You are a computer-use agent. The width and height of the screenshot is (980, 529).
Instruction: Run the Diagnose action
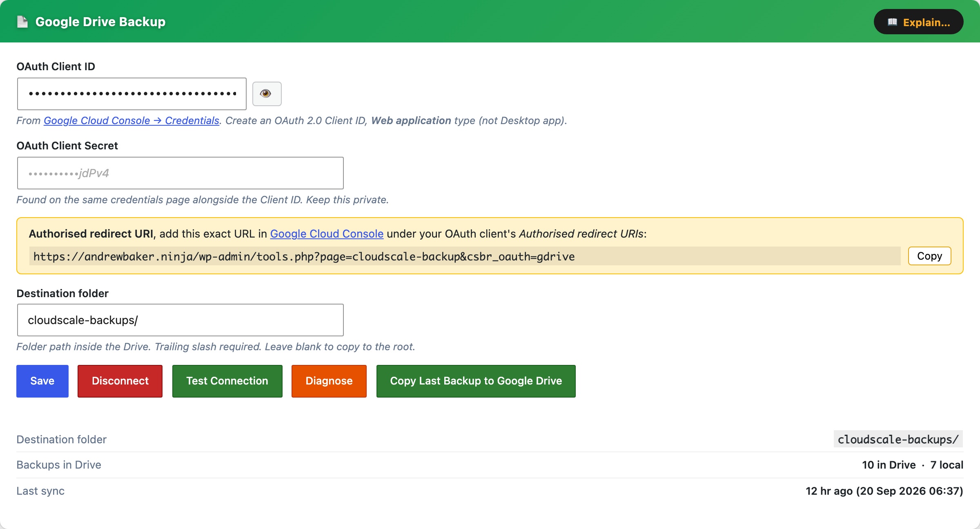pyautogui.click(x=329, y=381)
